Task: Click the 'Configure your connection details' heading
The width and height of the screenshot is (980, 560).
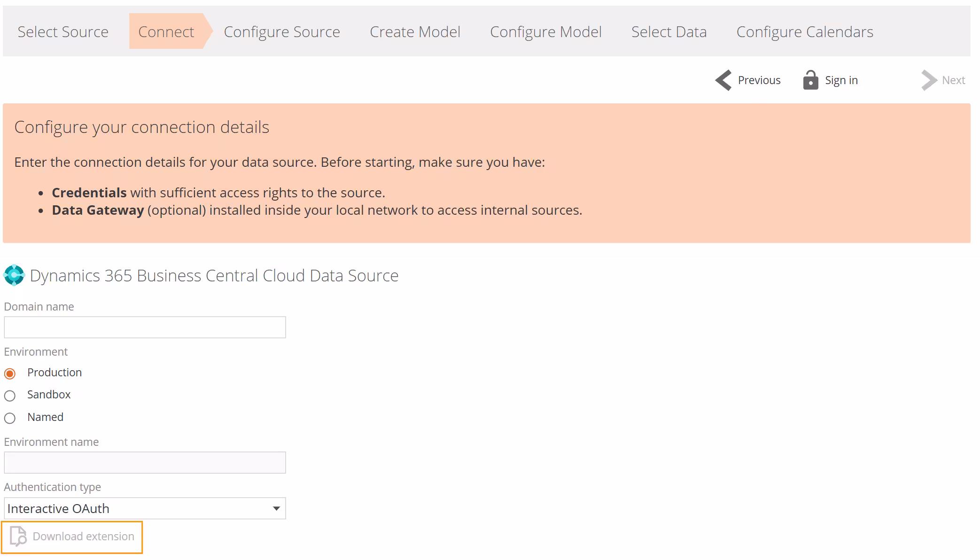Action: coord(142,127)
